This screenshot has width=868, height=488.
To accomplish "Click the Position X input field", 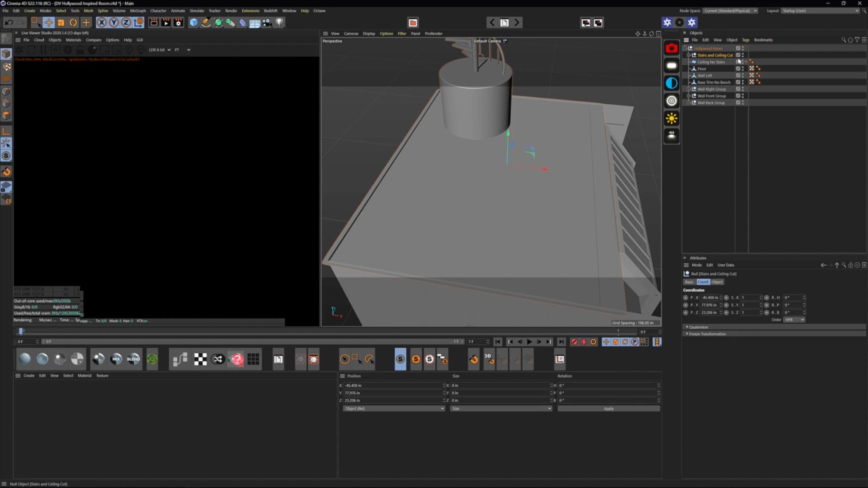I will (392, 385).
